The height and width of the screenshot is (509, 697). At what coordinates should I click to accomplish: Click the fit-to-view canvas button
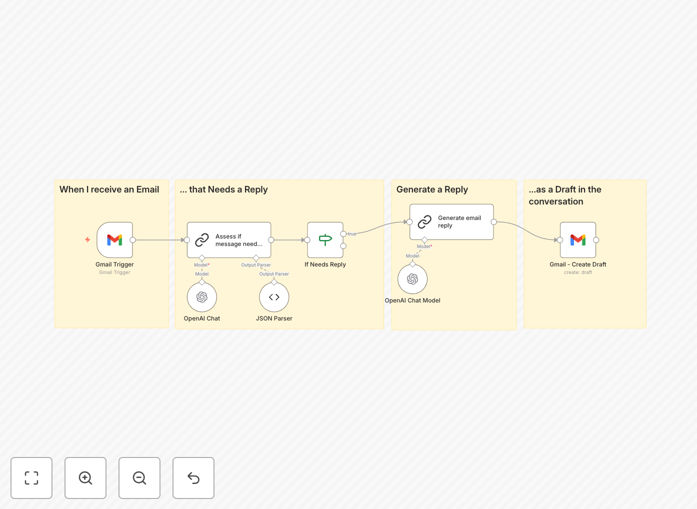[32, 478]
